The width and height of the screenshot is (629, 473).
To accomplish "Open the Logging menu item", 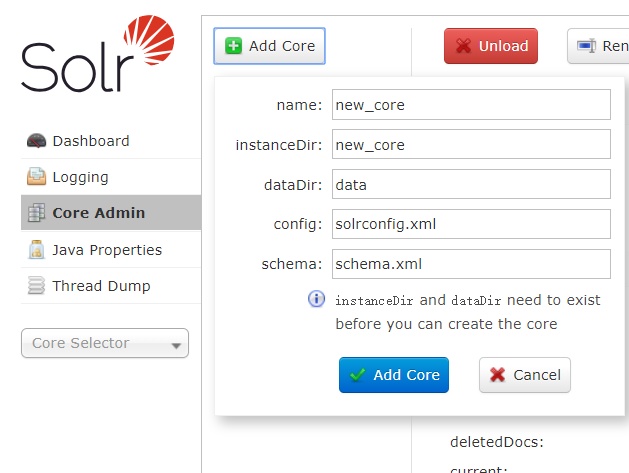I will (x=111, y=177).
